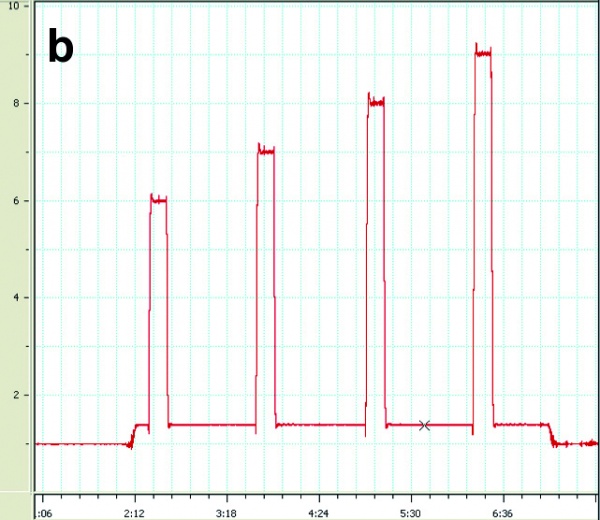Viewport: 600px width, 520px height.
Task: Click the bold "b" panel label
Action: [61, 47]
